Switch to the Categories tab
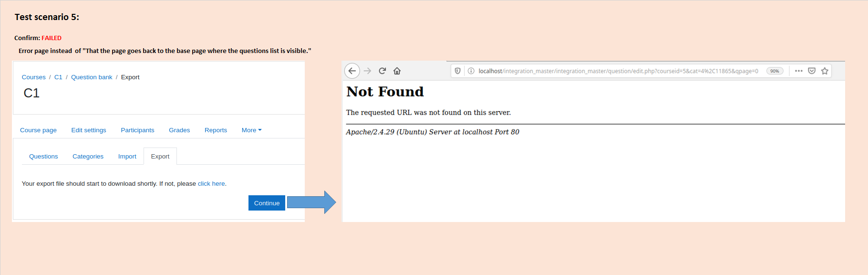This screenshot has height=275, width=868. coord(88,156)
